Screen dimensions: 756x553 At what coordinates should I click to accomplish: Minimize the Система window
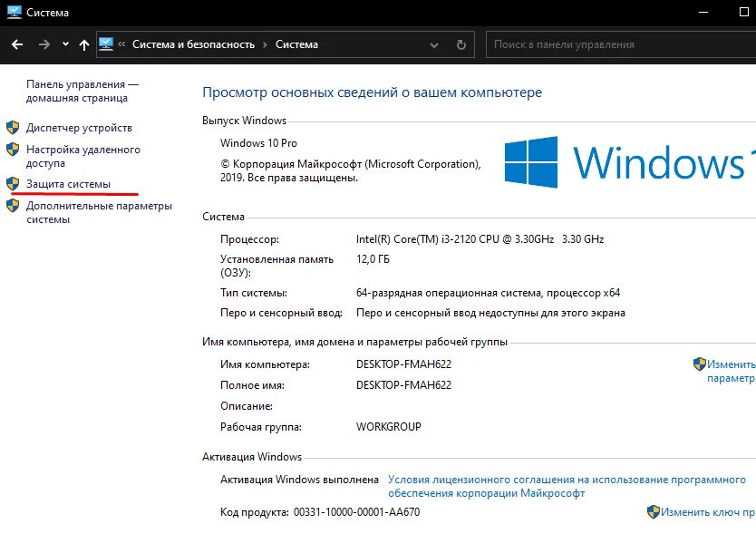pos(703,12)
